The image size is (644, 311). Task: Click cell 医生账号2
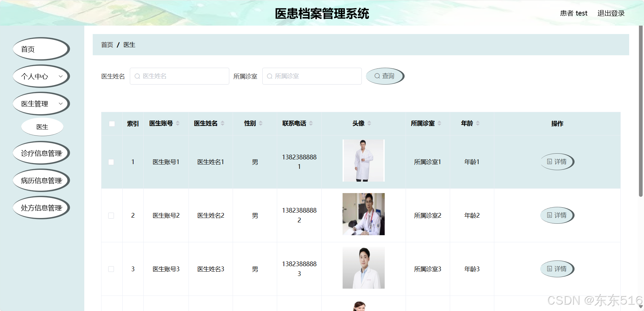(166, 216)
